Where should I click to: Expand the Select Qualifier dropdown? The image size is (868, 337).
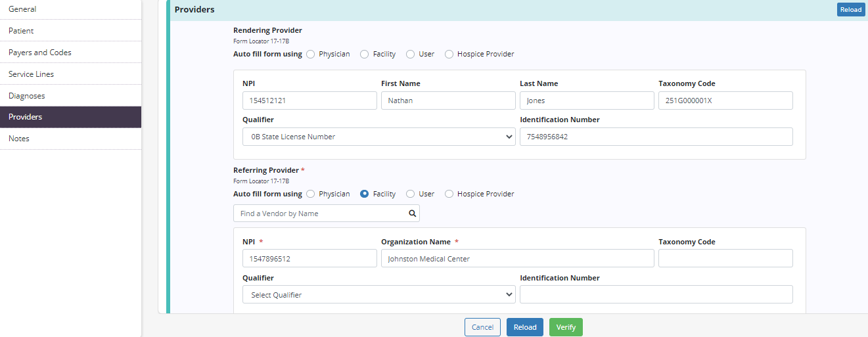[x=378, y=295]
